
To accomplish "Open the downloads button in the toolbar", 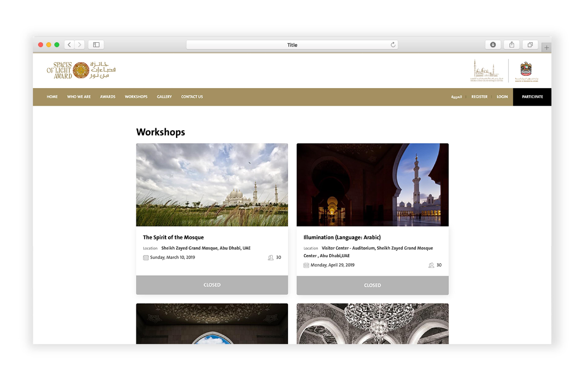I will (x=493, y=45).
